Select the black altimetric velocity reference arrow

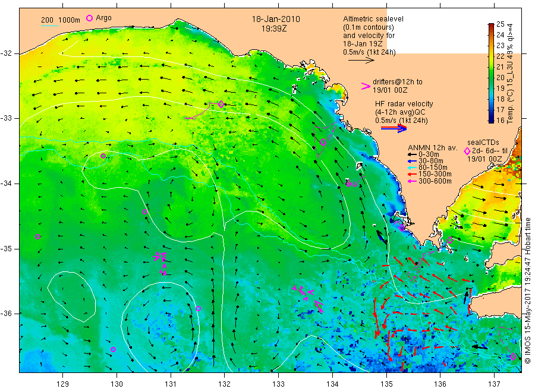click(x=361, y=61)
